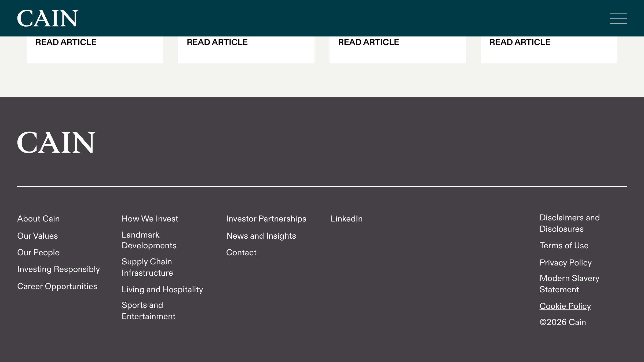Viewport: 644px width, 362px height.
Task: Open Supply Chain Infrastructure page
Action: [x=147, y=267]
